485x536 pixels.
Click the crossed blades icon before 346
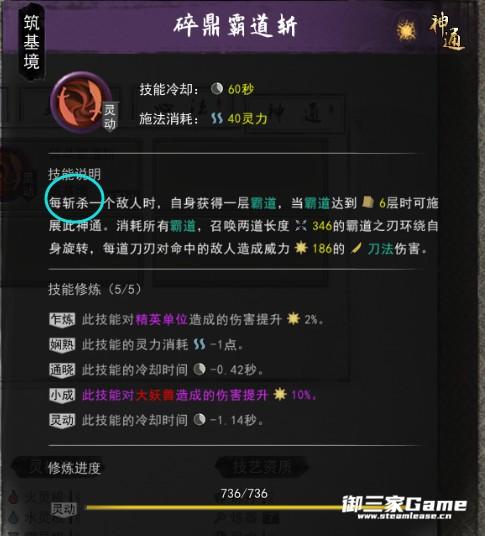coord(300,226)
